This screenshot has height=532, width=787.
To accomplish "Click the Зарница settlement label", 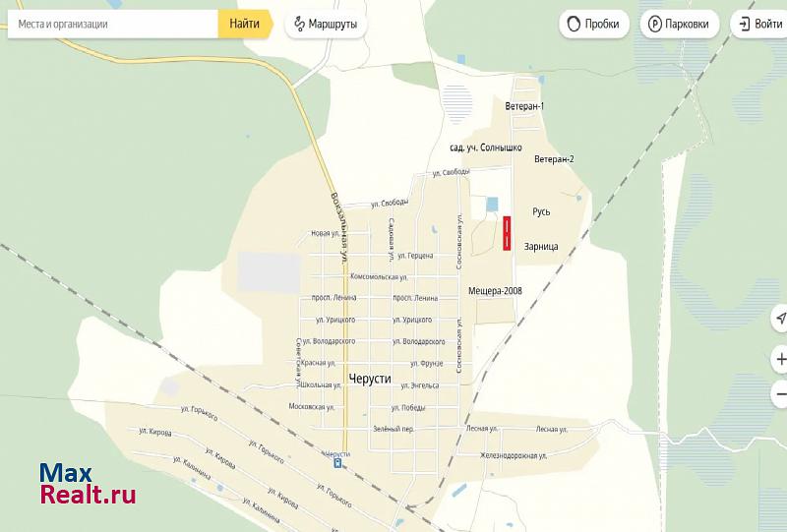I will [541, 247].
